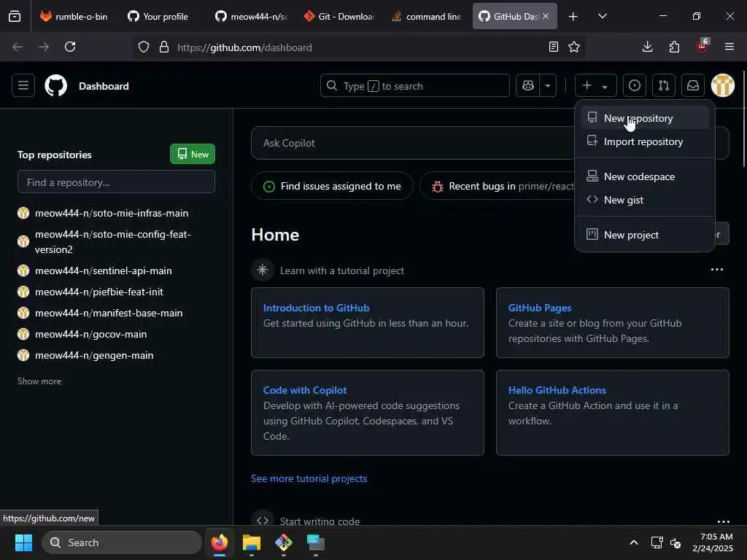This screenshot has width=747, height=560.
Task: Open meow444-n/piefbie-feat-init repository
Action: pyautogui.click(x=99, y=292)
